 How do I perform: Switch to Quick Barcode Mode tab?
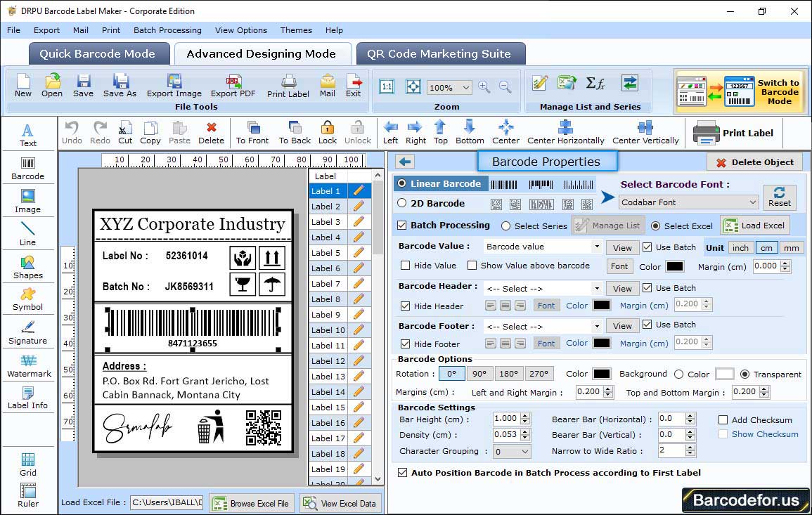pyautogui.click(x=98, y=54)
